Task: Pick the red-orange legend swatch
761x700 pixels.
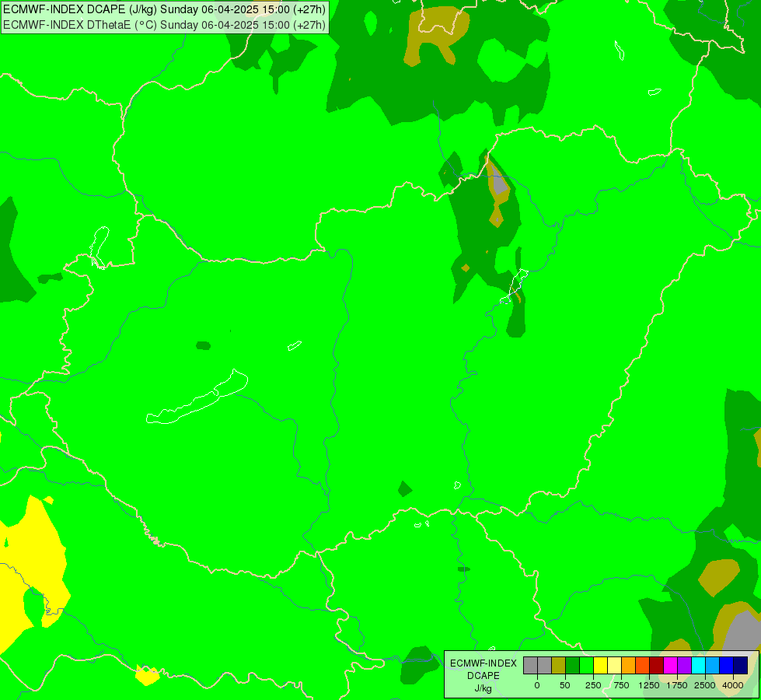Action: [x=643, y=665]
